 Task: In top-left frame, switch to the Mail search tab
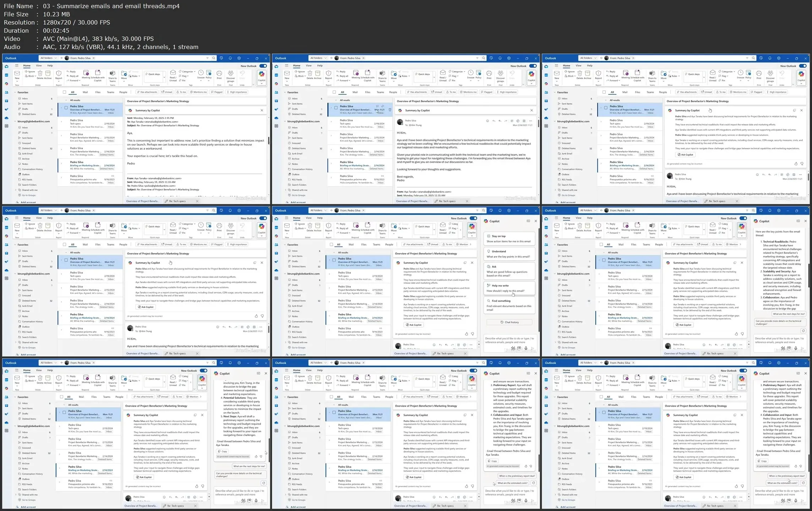[85, 92]
